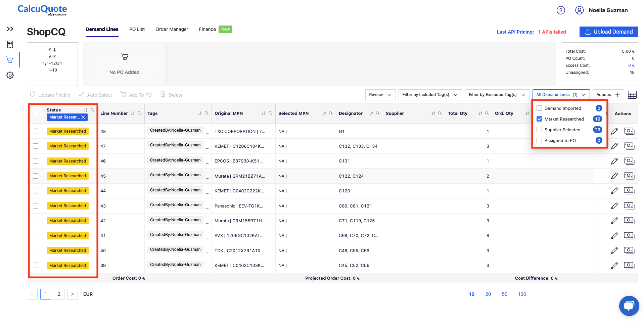644x321 pixels.
Task: Select the checkbox for line 43
Action: pyautogui.click(x=36, y=206)
